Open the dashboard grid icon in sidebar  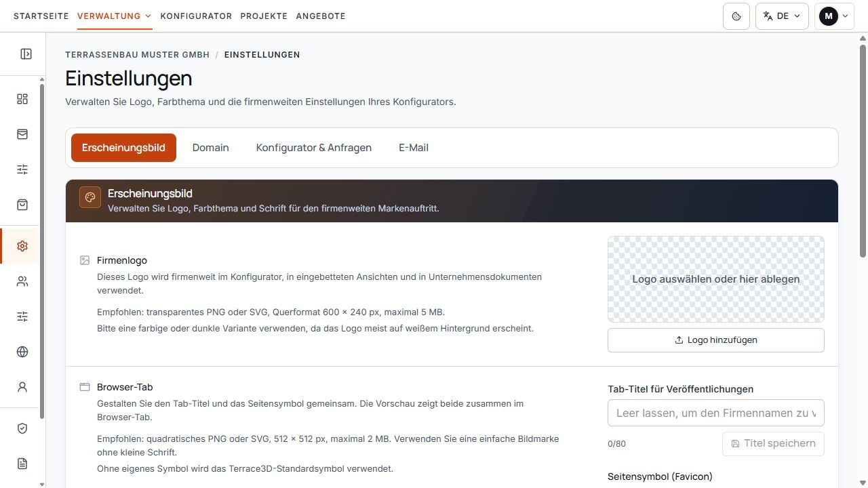22,99
